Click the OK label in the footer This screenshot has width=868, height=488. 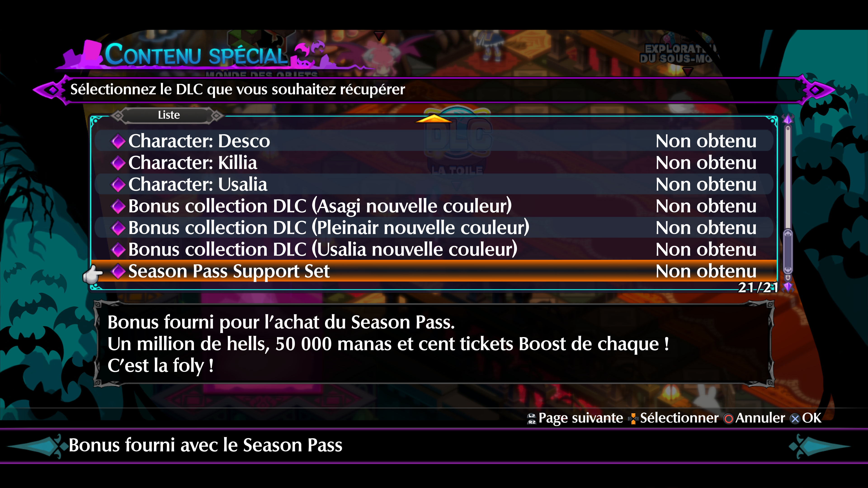[x=812, y=418]
